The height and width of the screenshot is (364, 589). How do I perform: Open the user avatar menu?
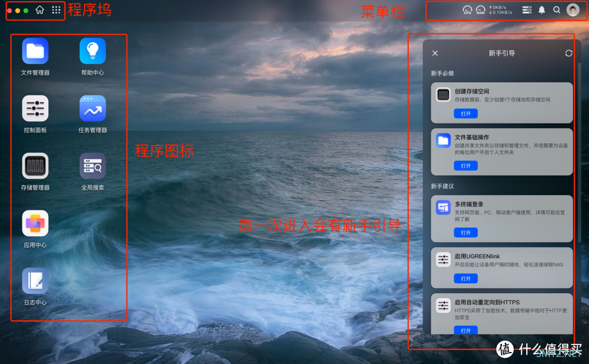tap(573, 10)
